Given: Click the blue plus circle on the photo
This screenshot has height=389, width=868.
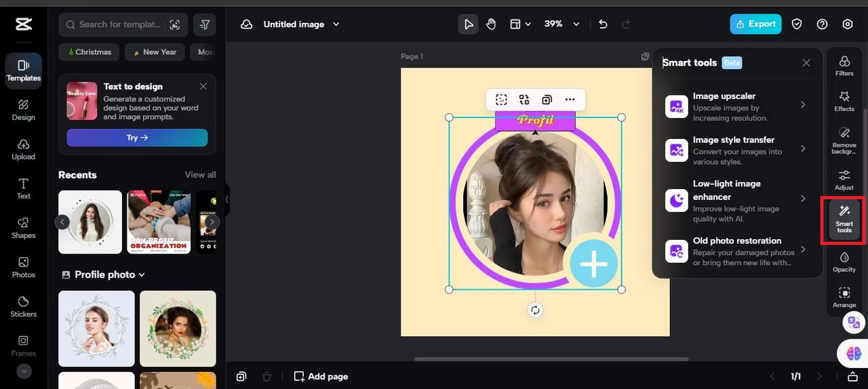Looking at the screenshot, I should [593, 264].
